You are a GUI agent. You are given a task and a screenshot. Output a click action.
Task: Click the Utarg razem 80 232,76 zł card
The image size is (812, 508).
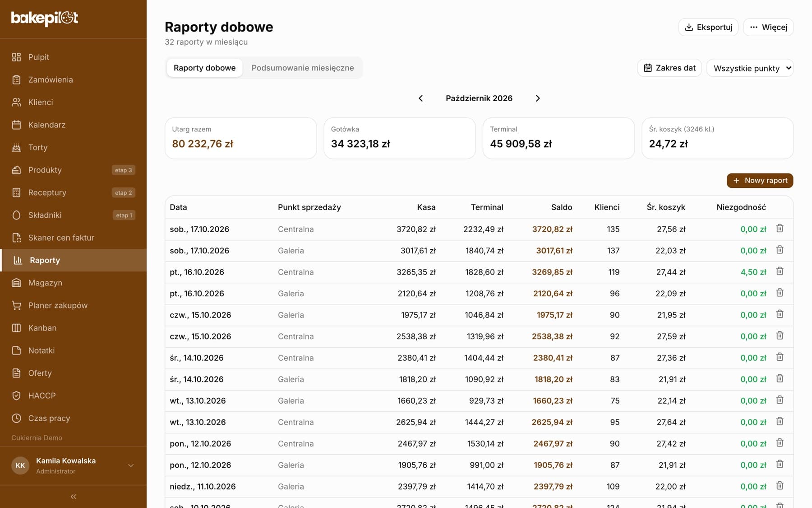[x=241, y=138]
